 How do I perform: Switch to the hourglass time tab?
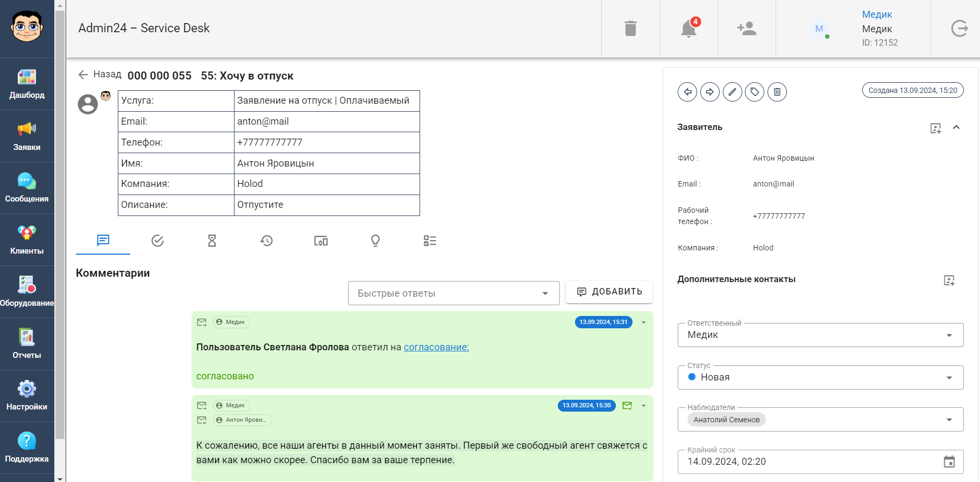pyautogui.click(x=212, y=241)
